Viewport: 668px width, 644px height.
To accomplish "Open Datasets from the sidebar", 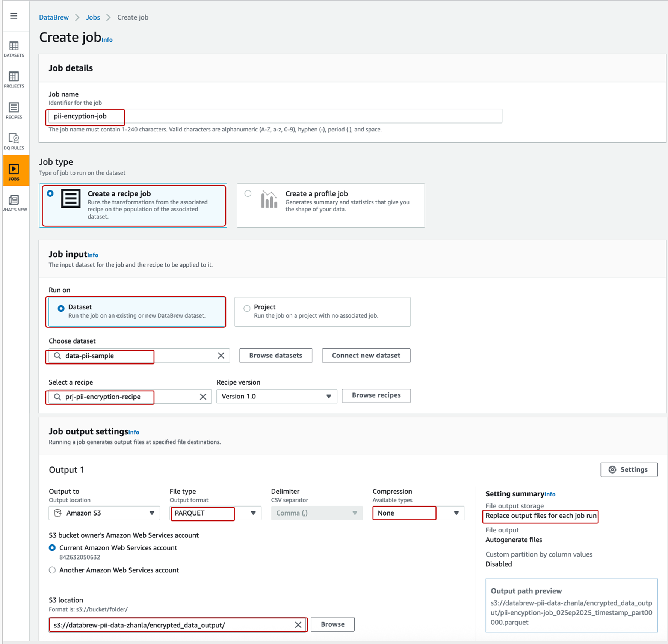I will (14, 49).
